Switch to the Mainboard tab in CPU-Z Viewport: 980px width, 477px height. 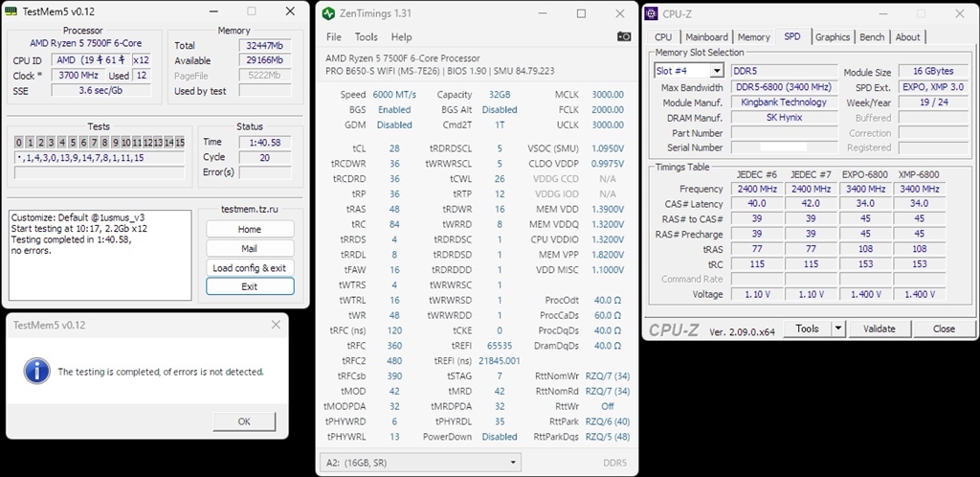tap(706, 37)
